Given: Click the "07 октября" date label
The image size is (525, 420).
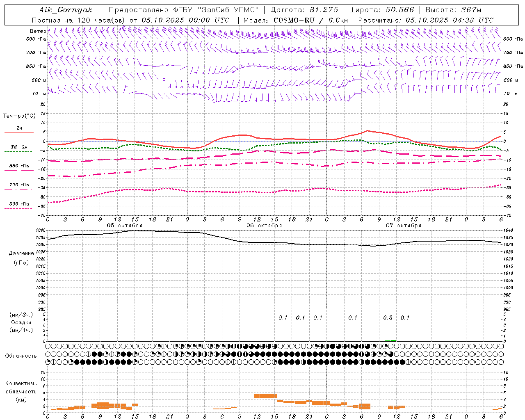Looking at the screenshot, I should (404, 226).
